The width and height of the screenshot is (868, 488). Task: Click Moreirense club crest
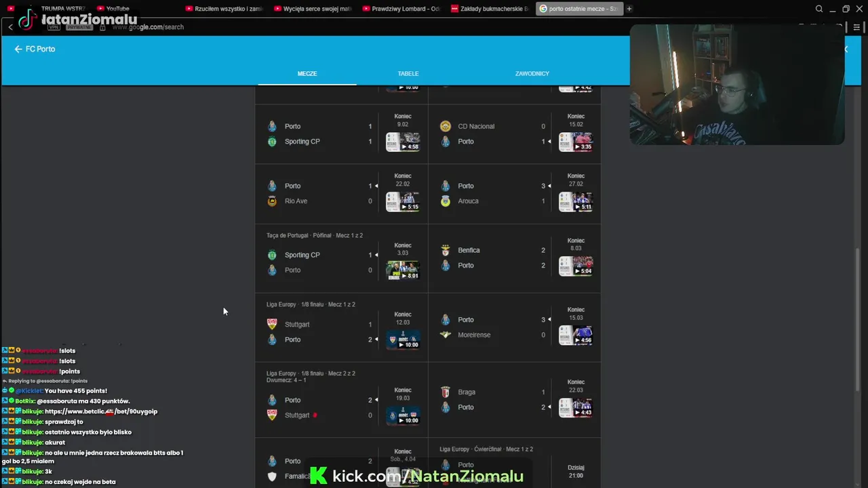(446, 335)
